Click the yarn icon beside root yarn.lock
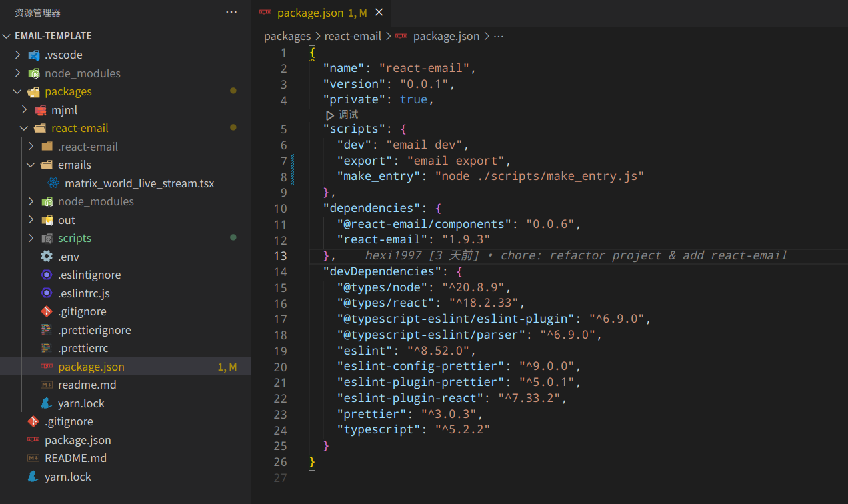 pyautogui.click(x=33, y=477)
